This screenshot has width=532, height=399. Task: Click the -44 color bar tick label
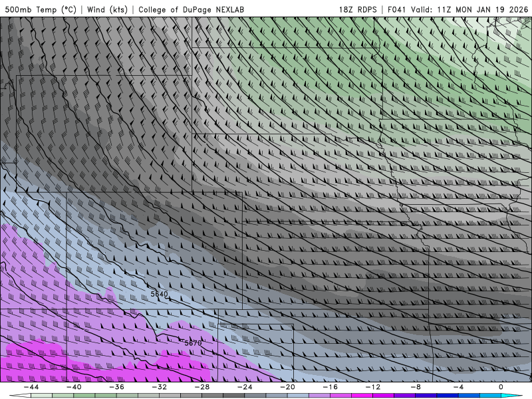point(31,387)
